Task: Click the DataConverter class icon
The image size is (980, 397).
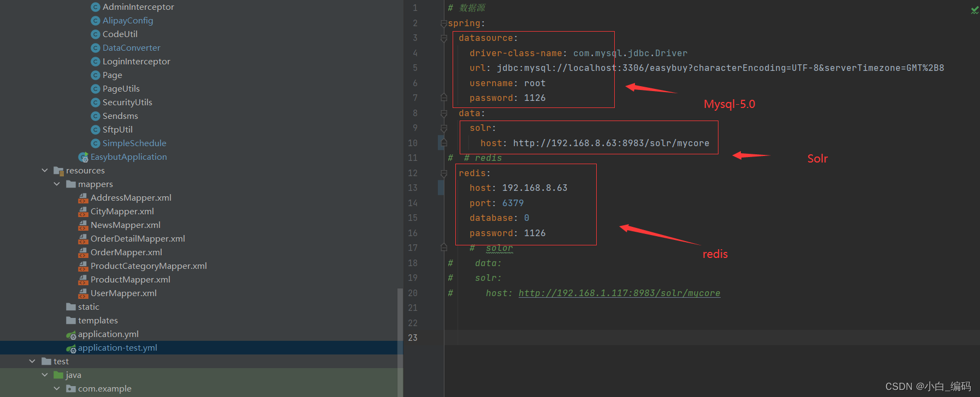Action: pyautogui.click(x=96, y=48)
